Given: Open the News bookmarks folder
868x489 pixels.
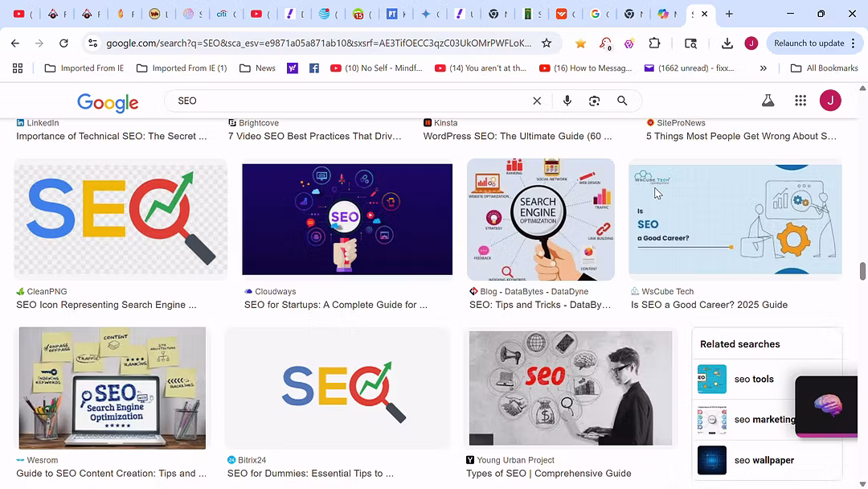Looking at the screenshot, I should (257, 68).
